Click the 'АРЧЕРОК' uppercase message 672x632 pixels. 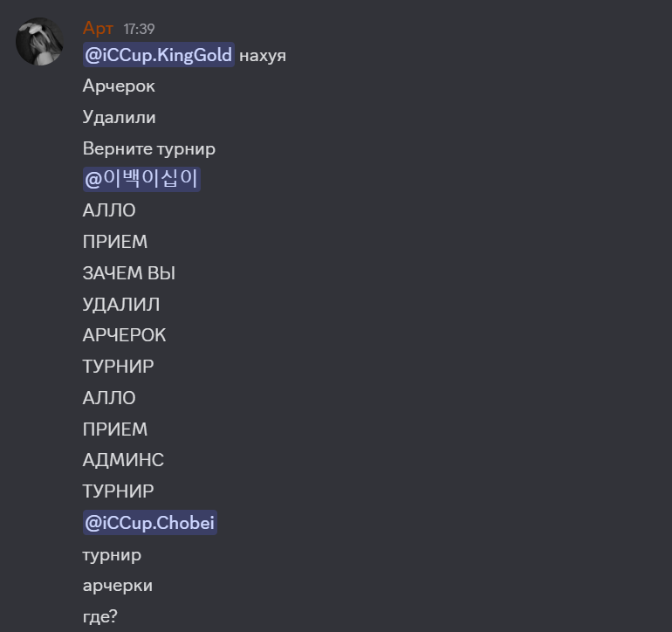coord(124,335)
